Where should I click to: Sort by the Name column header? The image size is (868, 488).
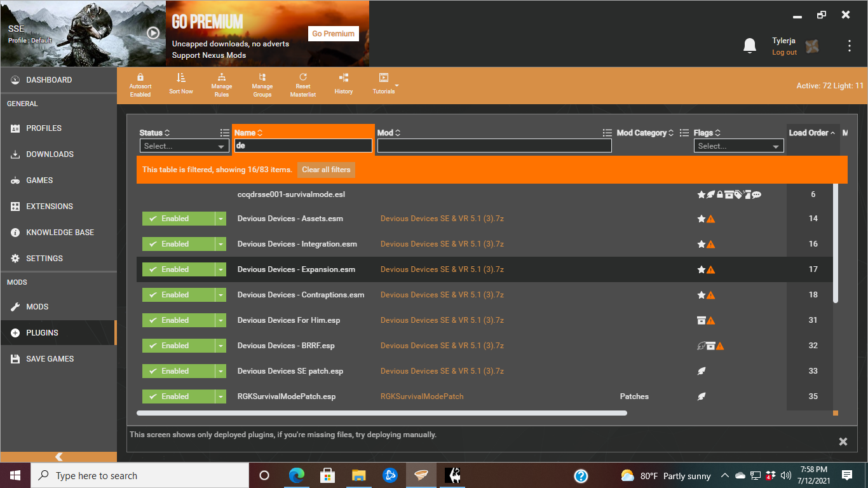coord(248,133)
